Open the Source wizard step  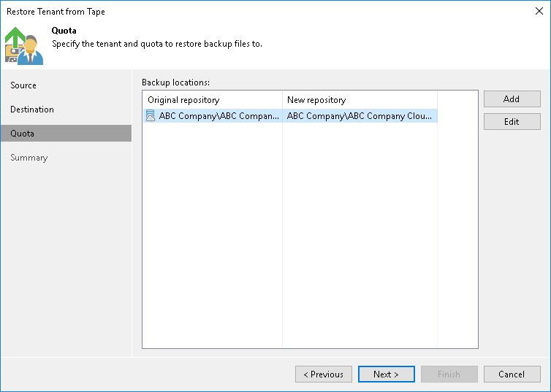coord(23,85)
